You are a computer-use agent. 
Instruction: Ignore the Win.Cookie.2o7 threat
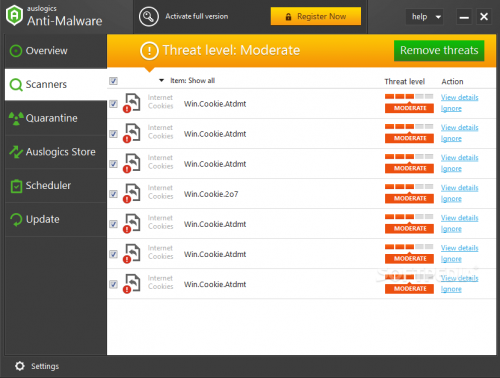(451, 199)
